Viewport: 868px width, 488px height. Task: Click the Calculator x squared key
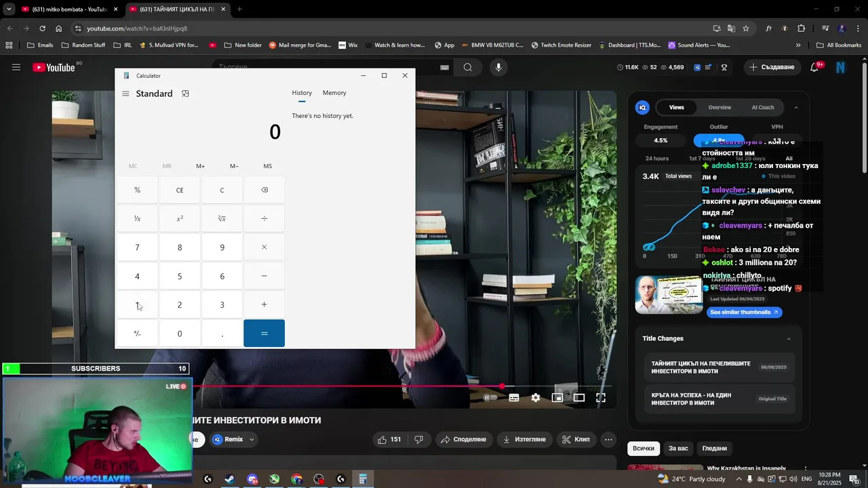[180, 218]
